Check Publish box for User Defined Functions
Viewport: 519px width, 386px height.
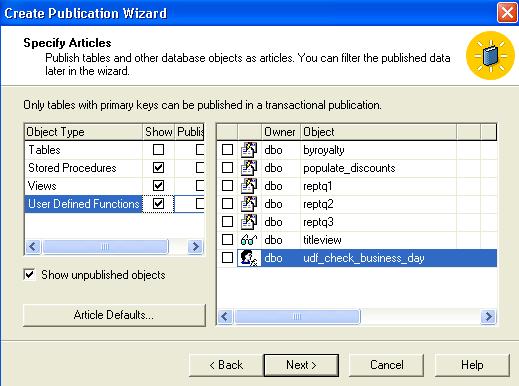point(200,203)
